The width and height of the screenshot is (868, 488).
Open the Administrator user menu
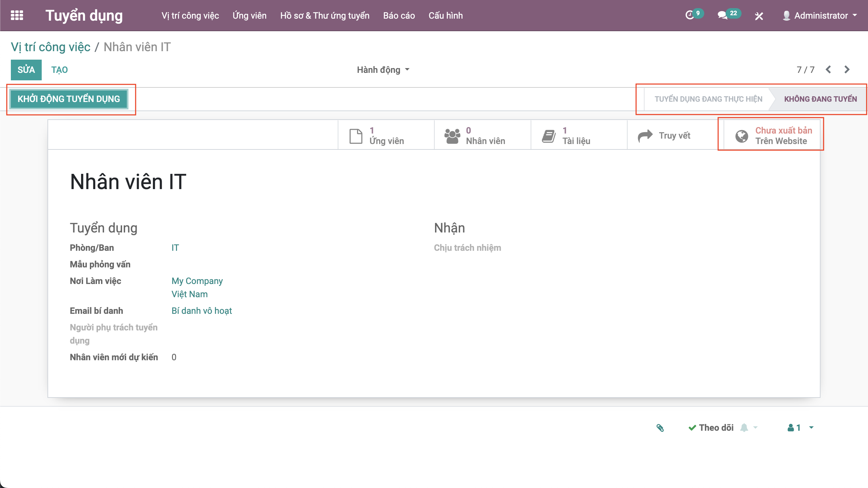click(821, 16)
